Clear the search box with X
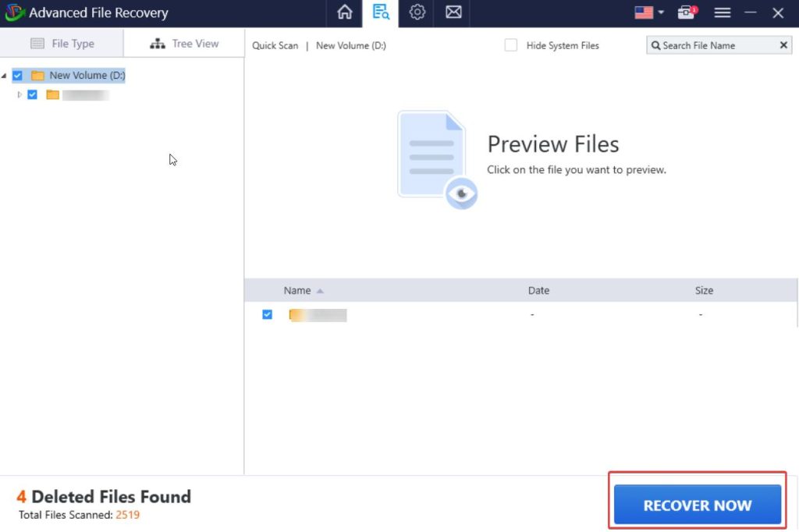This screenshot has height=532, width=799. [783, 45]
